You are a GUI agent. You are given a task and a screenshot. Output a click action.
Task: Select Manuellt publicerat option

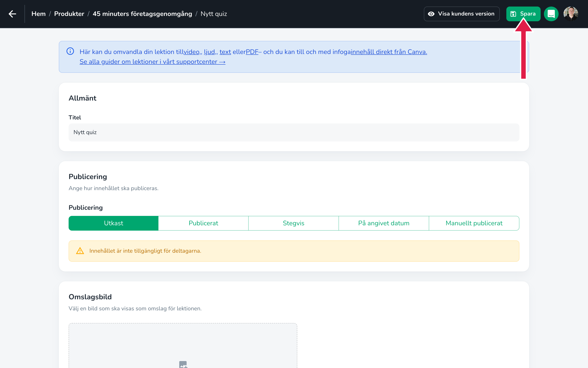(x=474, y=223)
